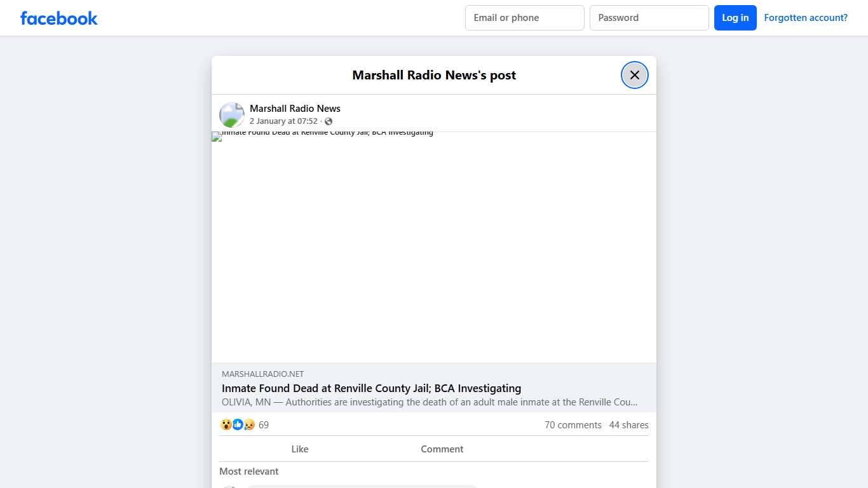The image size is (868, 488).
Task: Open the Inmate Found Dead article headline
Action: [x=371, y=388]
